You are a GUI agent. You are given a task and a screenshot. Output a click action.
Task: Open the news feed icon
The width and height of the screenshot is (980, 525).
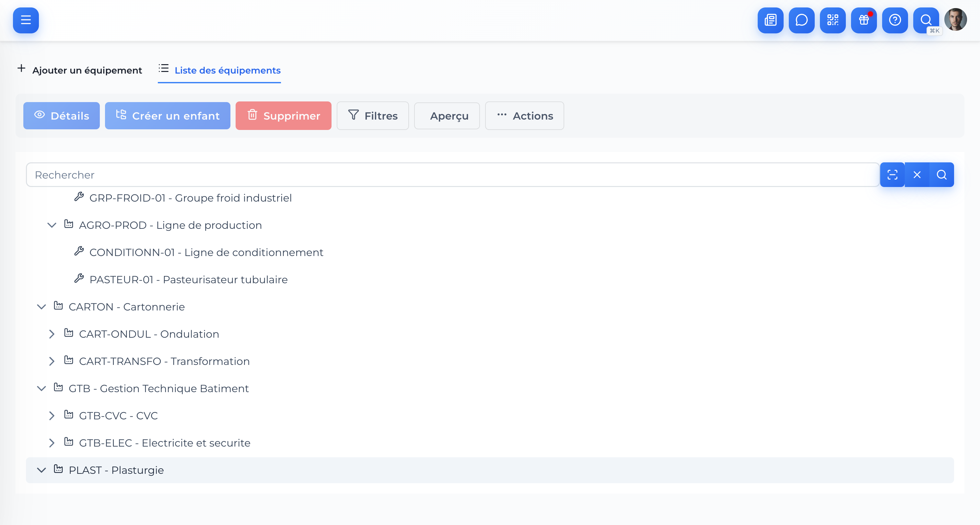[x=770, y=20]
